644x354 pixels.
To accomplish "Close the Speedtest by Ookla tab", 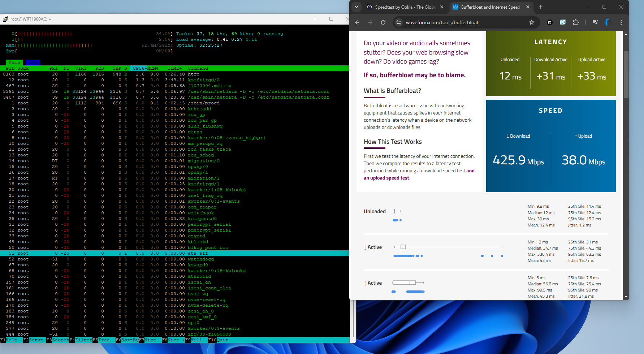I will pyautogui.click(x=442, y=7).
